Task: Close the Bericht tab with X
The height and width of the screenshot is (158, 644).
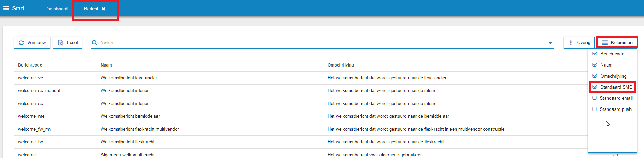Action: (x=104, y=9)
